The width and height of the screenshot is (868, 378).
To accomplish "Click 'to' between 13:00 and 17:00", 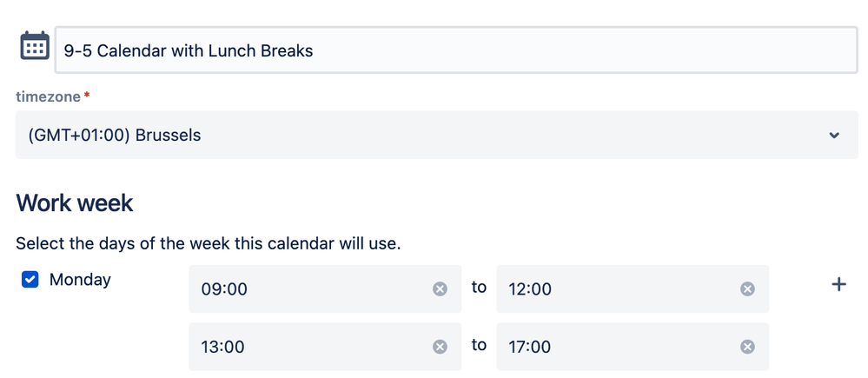I will coord(479,345).
